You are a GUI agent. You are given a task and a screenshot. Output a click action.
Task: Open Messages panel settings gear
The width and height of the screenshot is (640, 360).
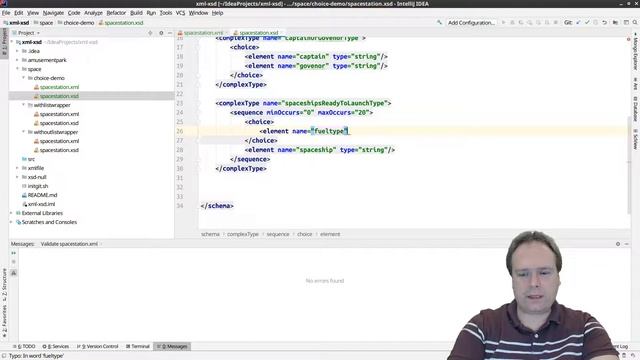pyautogui.click(x=618, y=244)
